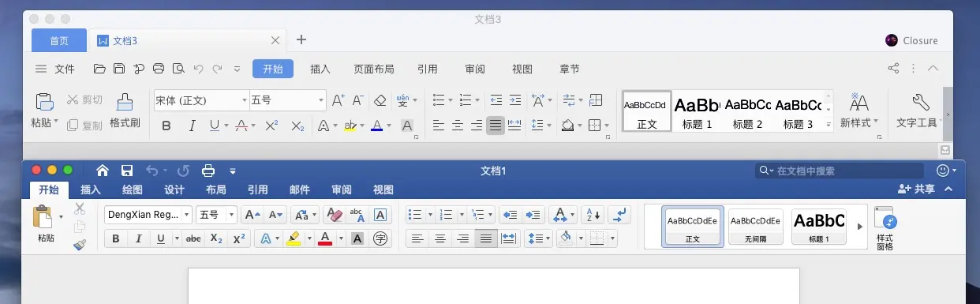Viewport: 980px width, 304px height.
Task: Click WPS font color blue A swatch
Action: click(376, 126)
